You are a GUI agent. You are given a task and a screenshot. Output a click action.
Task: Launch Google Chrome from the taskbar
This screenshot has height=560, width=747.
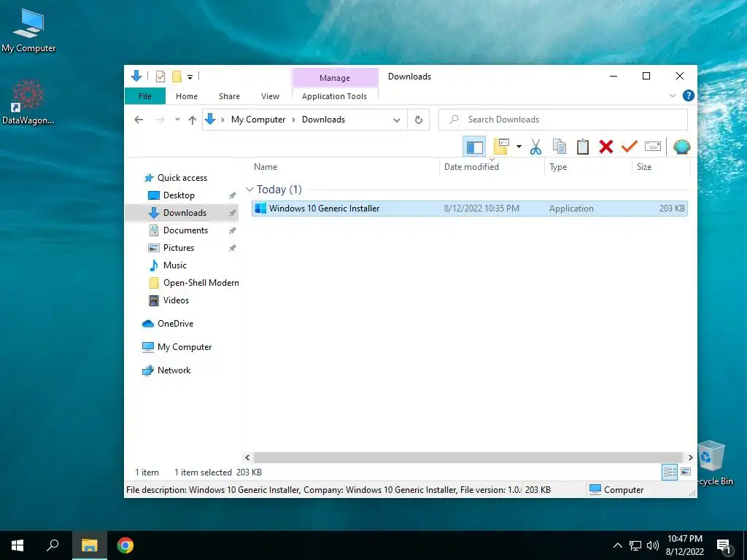point(125,545)
